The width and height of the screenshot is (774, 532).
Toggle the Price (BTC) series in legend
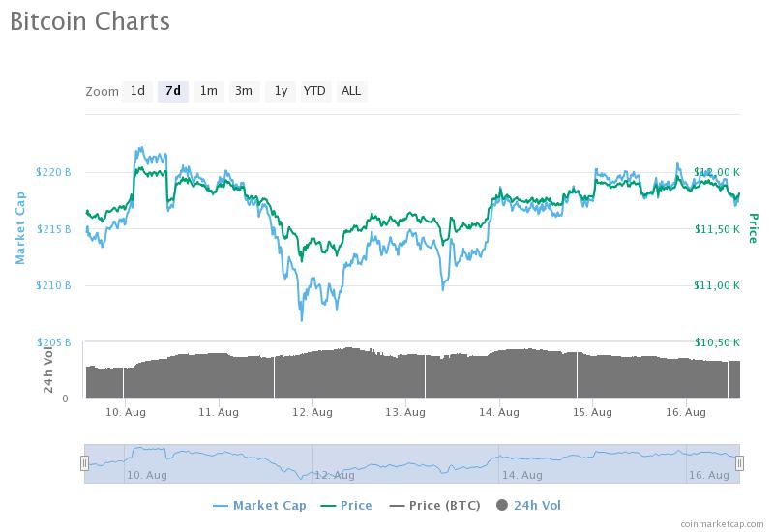point(434,505)
